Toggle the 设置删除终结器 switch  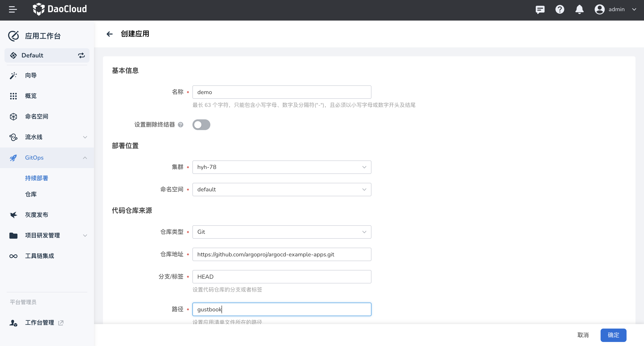pos(201,124)
